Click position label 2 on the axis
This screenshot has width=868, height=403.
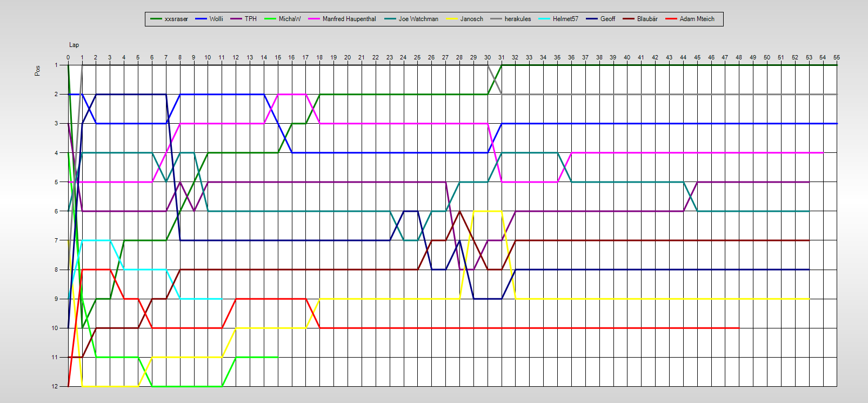click(56, 94)
